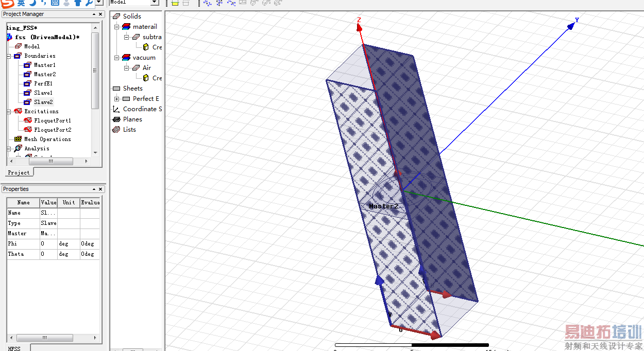Click the Unit column header in Properties

(69, 202)
